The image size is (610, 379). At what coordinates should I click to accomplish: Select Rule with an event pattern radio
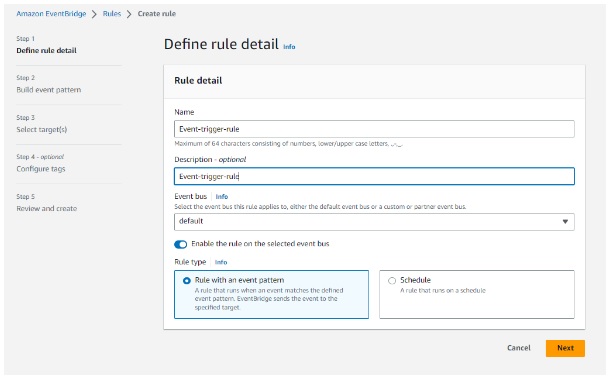[187, 281]
